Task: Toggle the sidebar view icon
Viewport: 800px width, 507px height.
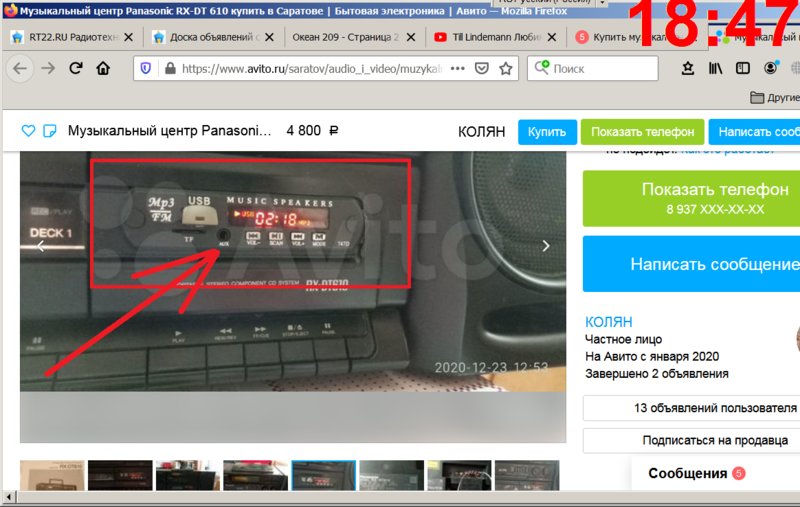Action: [743, 68]
